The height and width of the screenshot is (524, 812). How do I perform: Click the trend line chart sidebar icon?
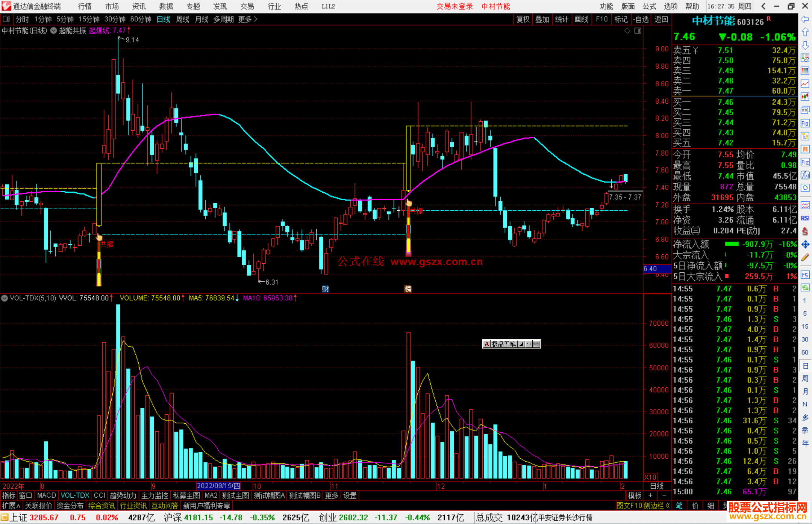[x=805, y=84]
